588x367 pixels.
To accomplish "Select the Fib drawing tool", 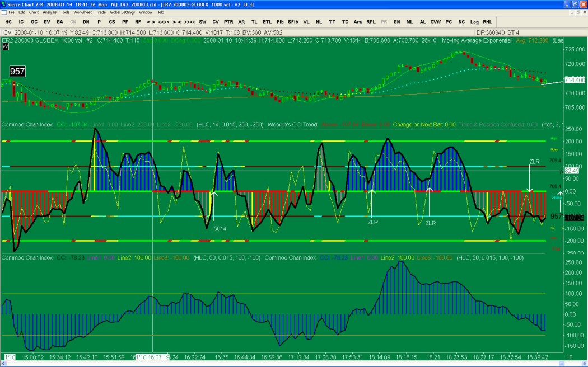I will pyautogui.click(x=280, y=22).
